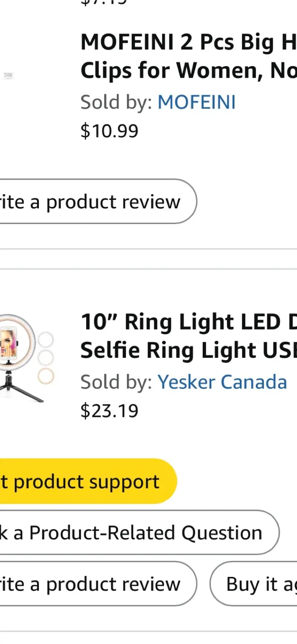Screen dimensions: 297x644
Task: Select the $23.19 price text
Action: tap(109, 410)
